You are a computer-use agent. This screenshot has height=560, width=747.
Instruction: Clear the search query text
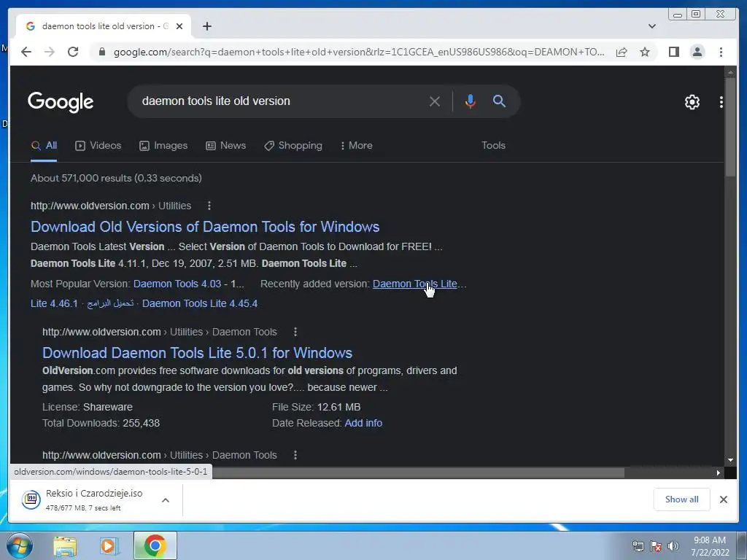tap(434, 101)
